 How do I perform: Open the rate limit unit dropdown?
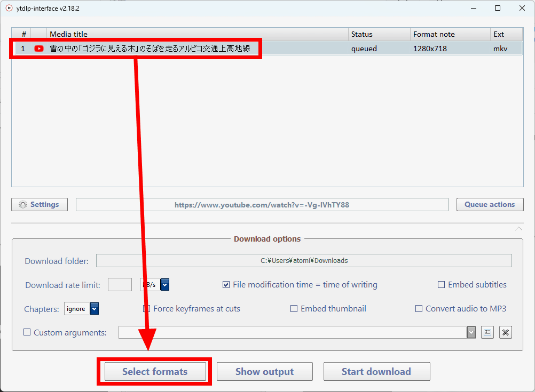pyautogui.click(x=165, y=285)
